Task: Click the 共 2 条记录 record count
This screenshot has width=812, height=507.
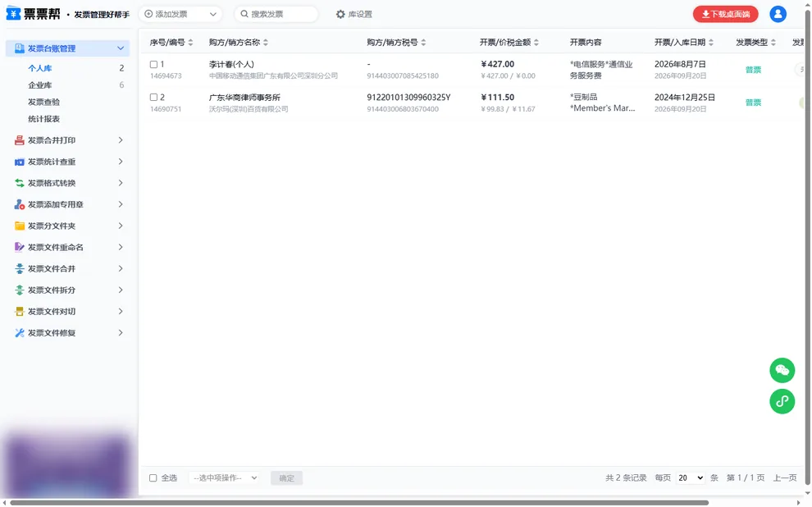Action: tap(626, 478)
